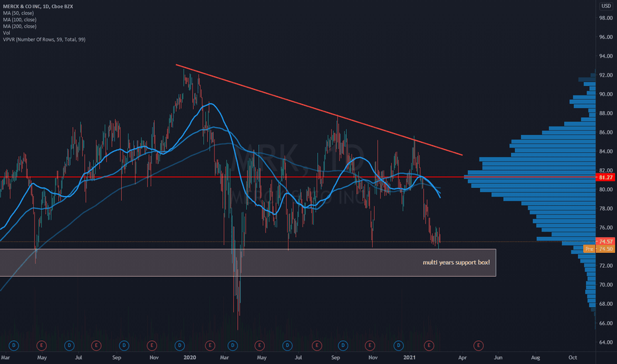The height and width of the screenshot is (364, 617).
Task: Open the earnings marker from October 2019
Action: [x=152, y=345]
